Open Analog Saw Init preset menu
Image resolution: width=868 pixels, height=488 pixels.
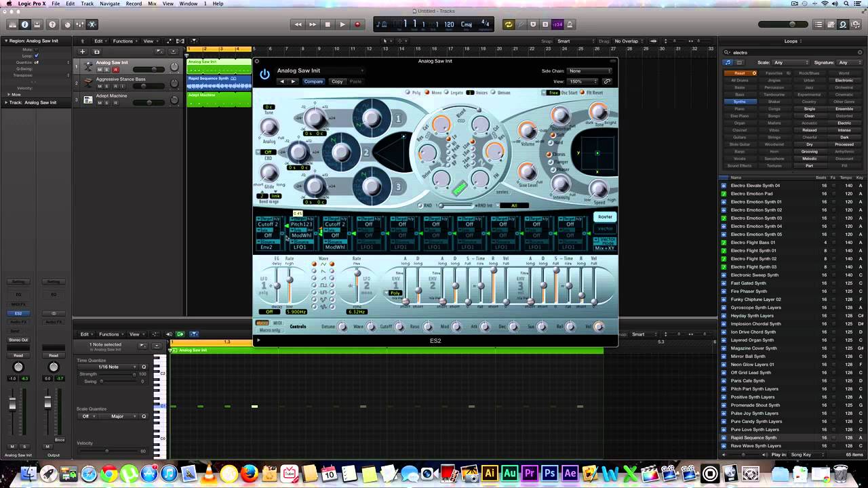[320, 70]
